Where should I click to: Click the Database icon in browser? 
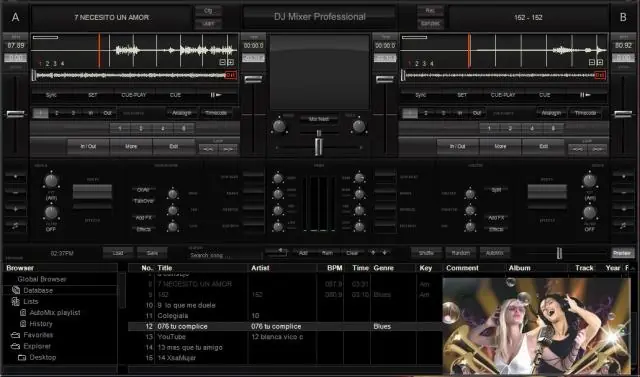pyautogui.click(x=16, y=290)
